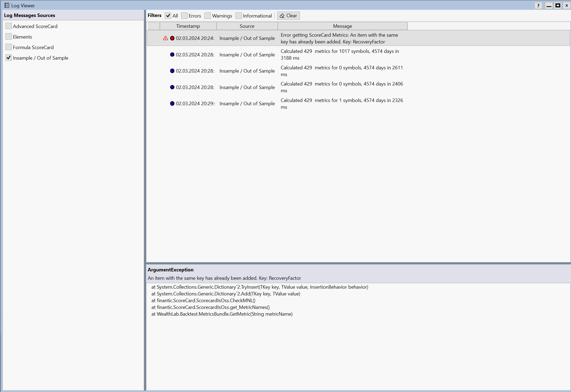Click the Log Viewer title bar icon
Screen dimensions: 571x392
click(7, 5)
